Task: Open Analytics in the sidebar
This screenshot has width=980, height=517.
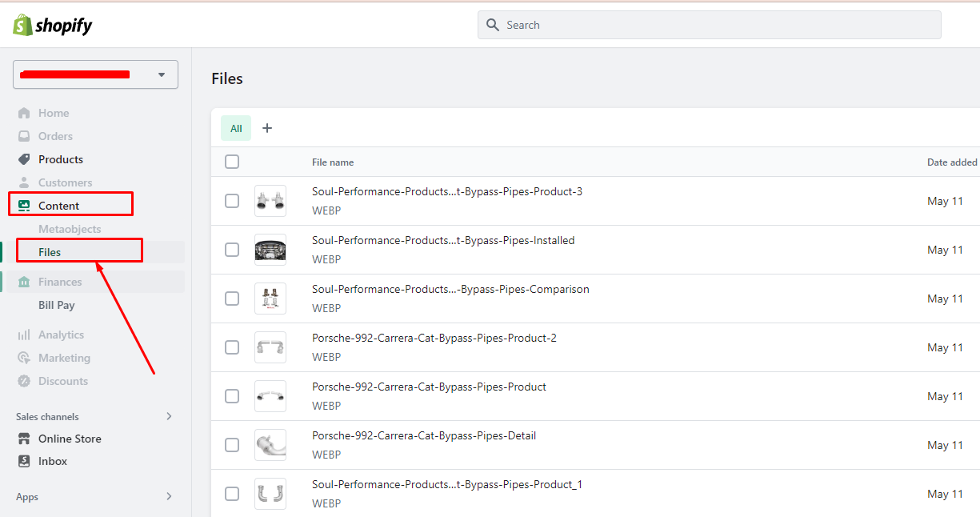Action: [61, 335]
